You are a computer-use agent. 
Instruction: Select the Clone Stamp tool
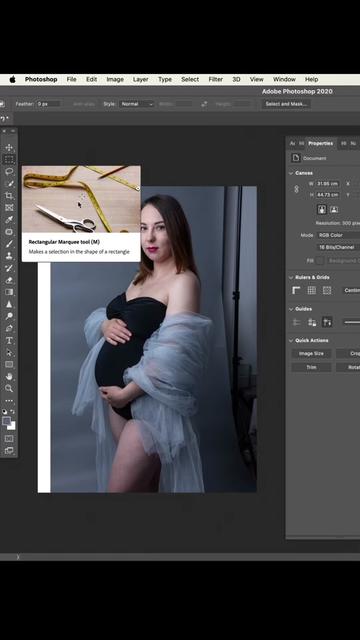(x=9, y=256)
